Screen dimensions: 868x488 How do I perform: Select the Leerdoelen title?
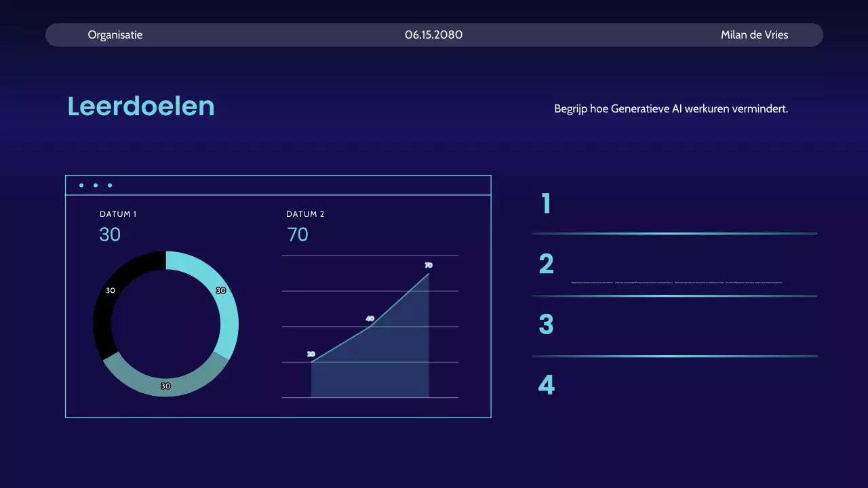tap(140, 106)
